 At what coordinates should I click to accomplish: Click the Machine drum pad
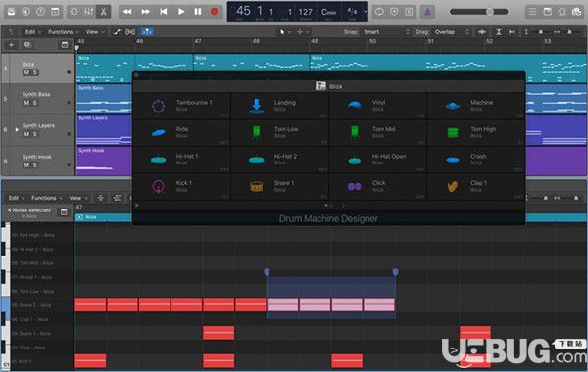[476, 106]
